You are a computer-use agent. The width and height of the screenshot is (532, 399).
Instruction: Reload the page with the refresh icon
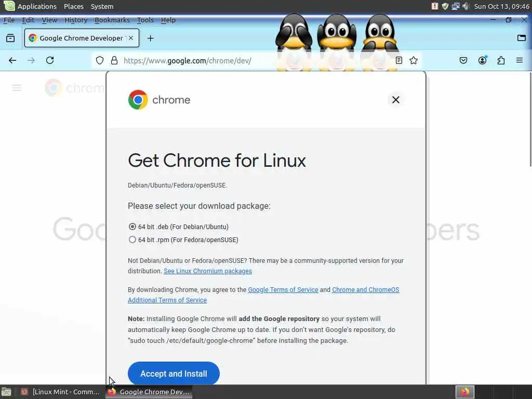(50, 60)
